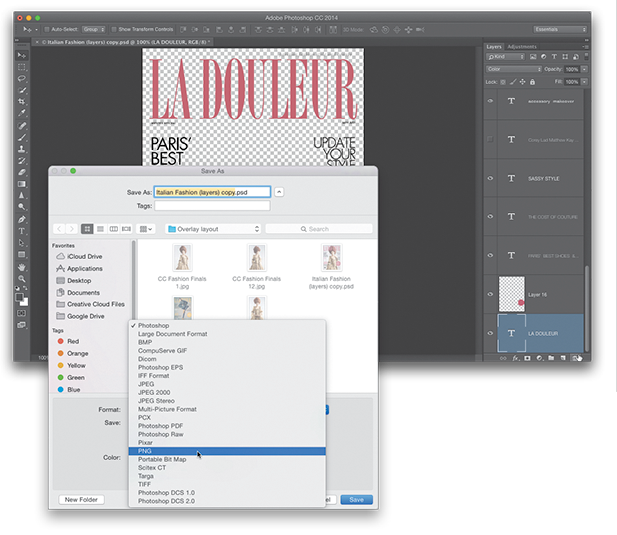Click the New Folder button
The image size is (617, 535).
(x=81, y=500)
